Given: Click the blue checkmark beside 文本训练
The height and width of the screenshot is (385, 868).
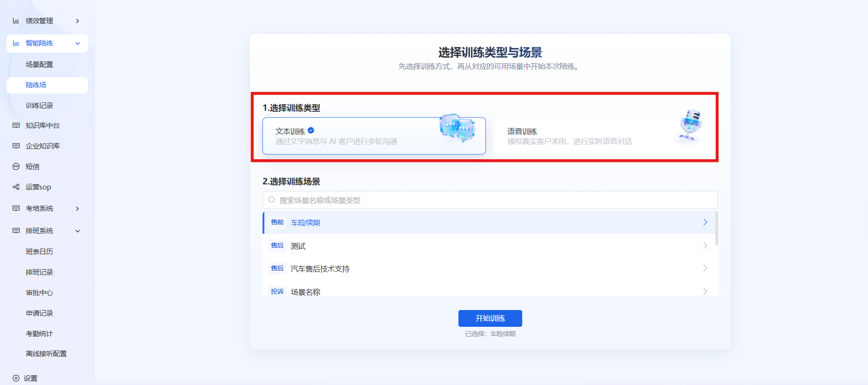Looking at the screenshot, I should pyautogui.click(x=311, y=130).
